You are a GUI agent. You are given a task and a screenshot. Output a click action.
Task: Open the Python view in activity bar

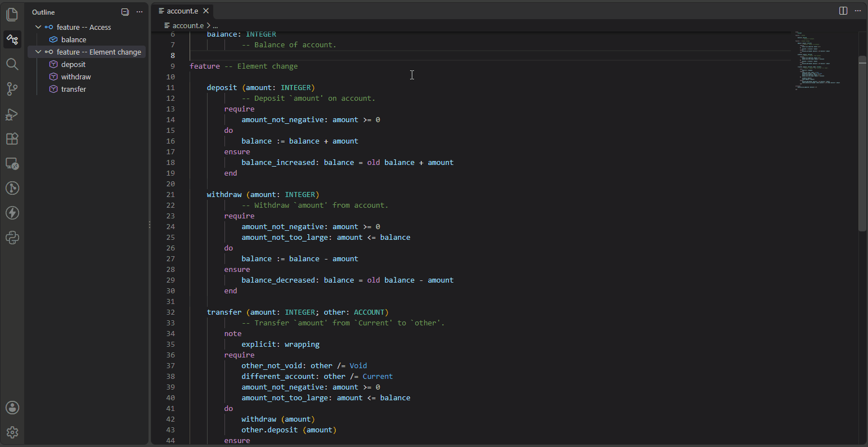tap(12, 238)
